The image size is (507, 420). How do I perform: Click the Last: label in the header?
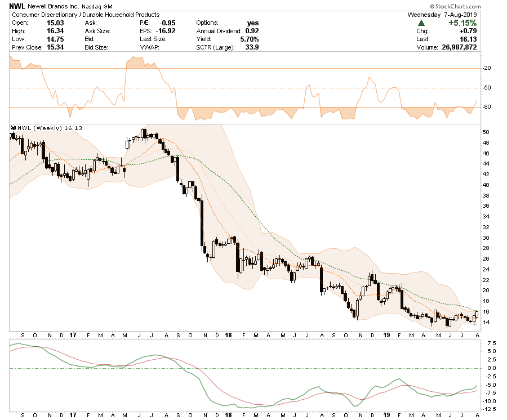(x=423, y=39)
